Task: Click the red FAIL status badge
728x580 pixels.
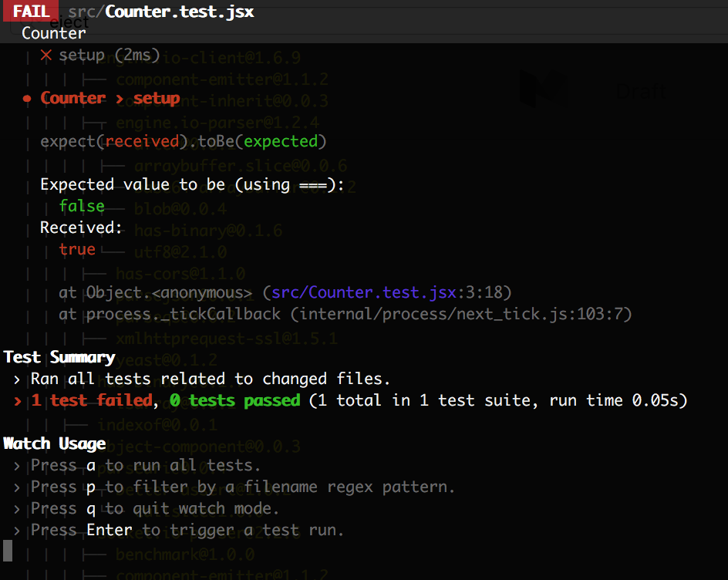Action: pos(29,11)
